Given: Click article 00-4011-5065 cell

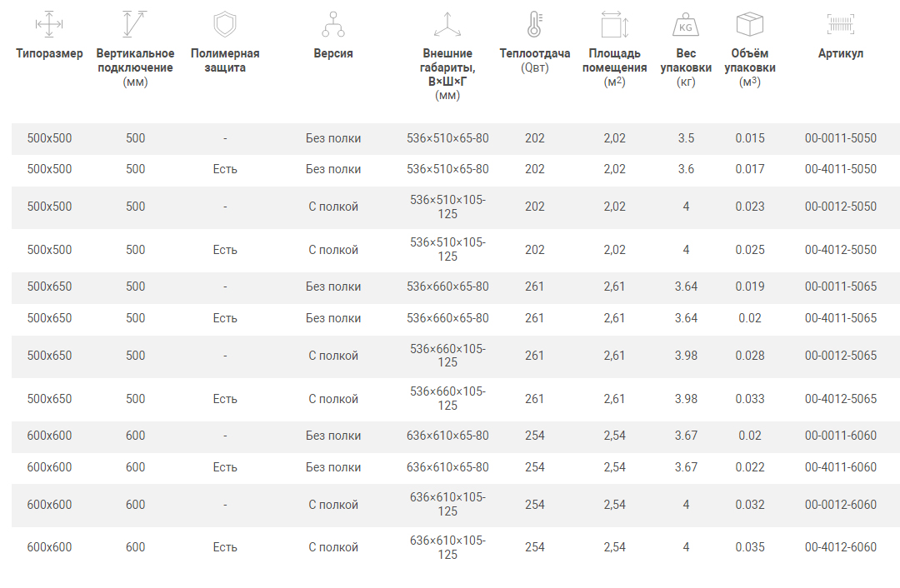Looking at the screenshot, I should (841, 318).
